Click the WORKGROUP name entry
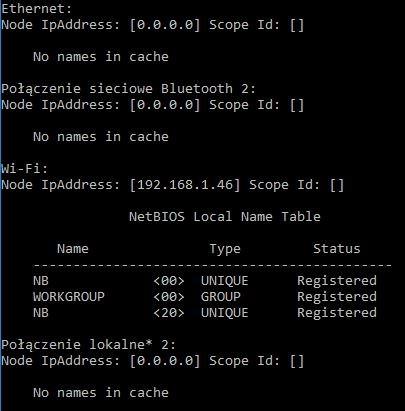 point(69,297)
